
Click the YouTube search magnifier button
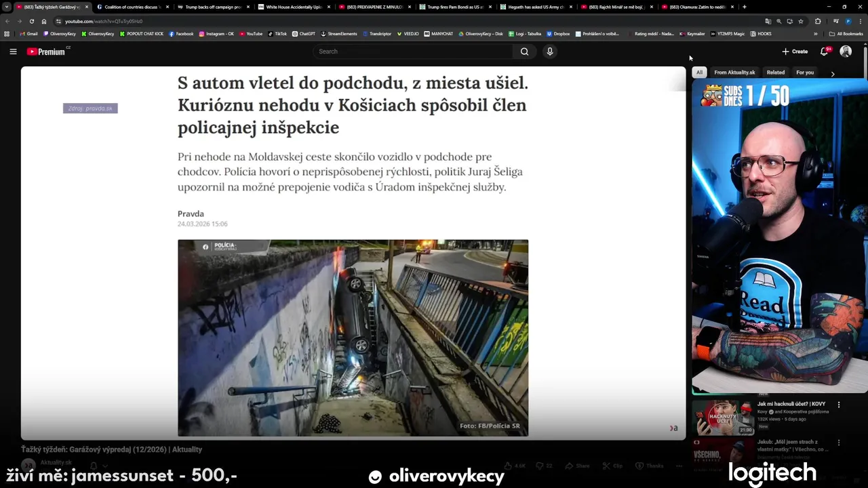click(524, 52)
